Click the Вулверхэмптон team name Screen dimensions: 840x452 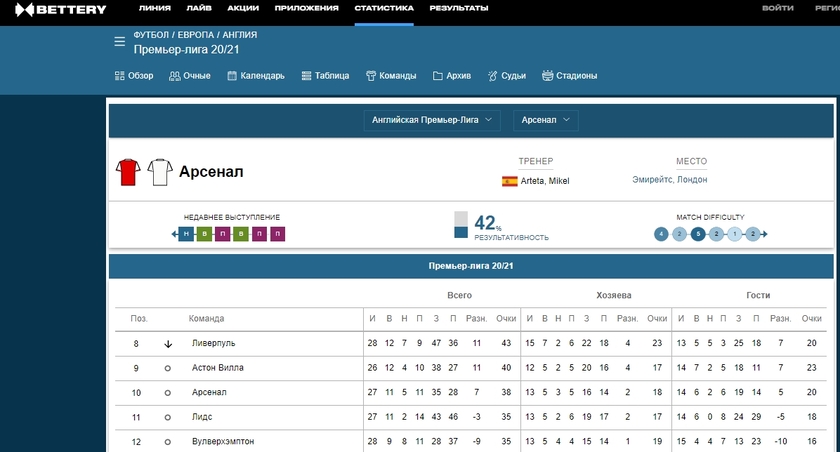(x=223, y=442)
